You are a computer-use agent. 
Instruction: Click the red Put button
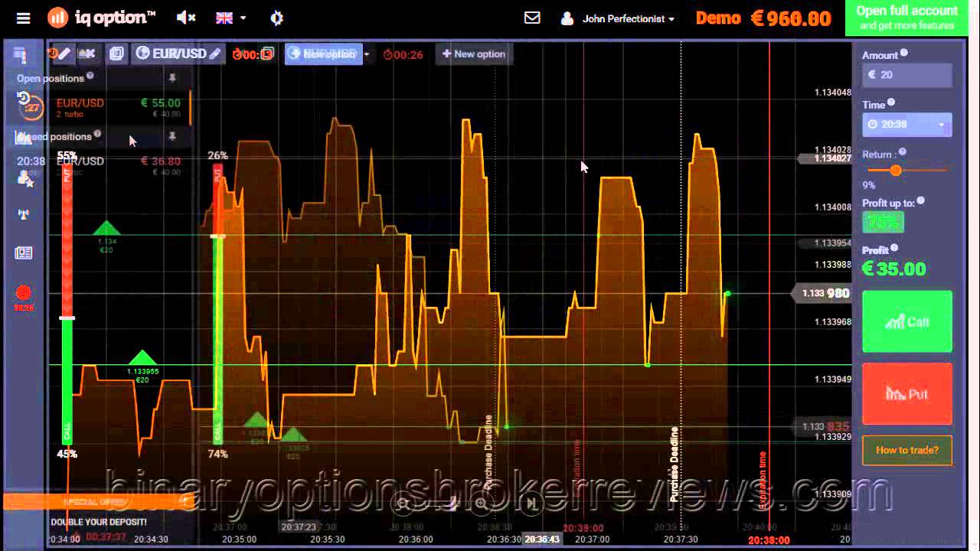(x=907, y=393)
